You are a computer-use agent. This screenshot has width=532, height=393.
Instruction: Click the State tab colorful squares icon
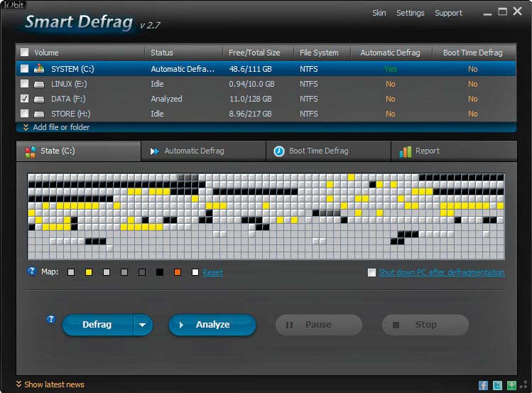pos(31,151)
